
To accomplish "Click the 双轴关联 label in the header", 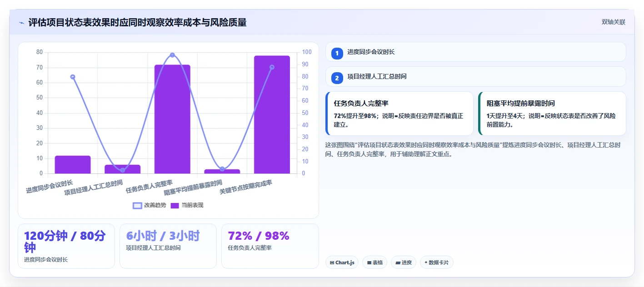I will tap(614, 22).
